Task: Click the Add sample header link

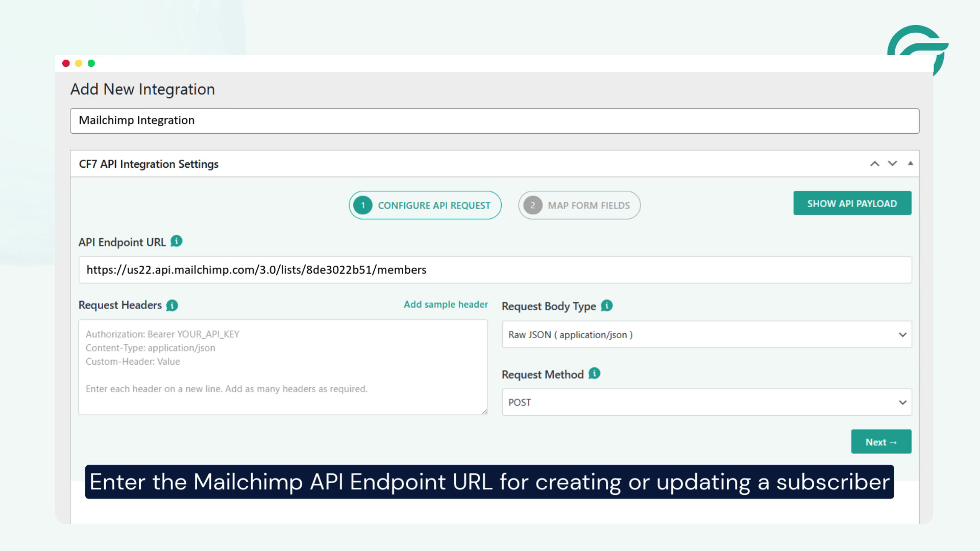Action: [x=446, y=304]
